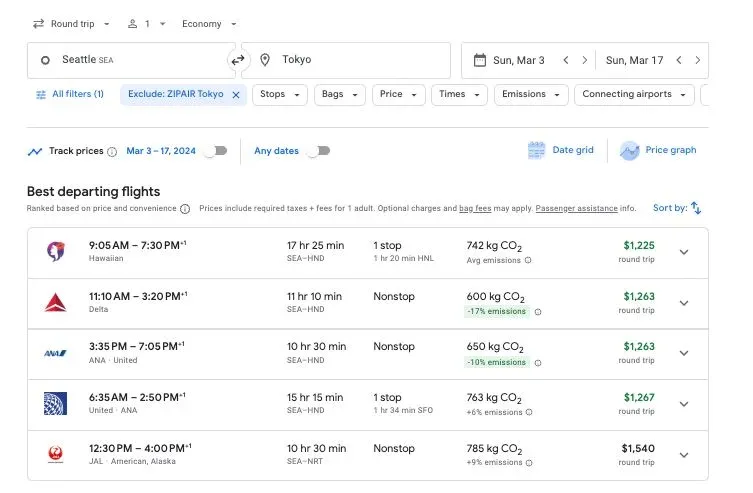Click the United airline logo
753x493 pixels.
(55, 404)
